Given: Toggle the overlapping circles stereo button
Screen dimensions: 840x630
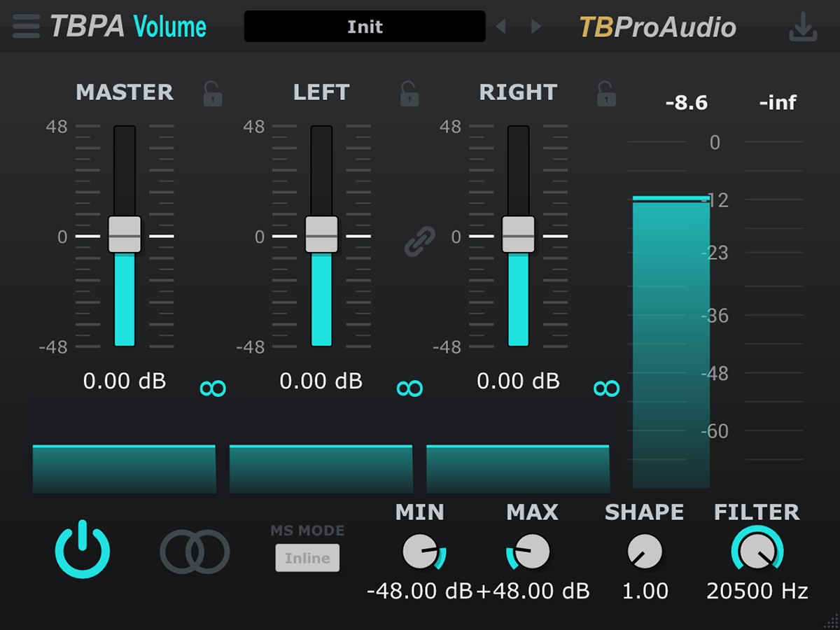Looking at the screenshot, I should pos(195,552).
